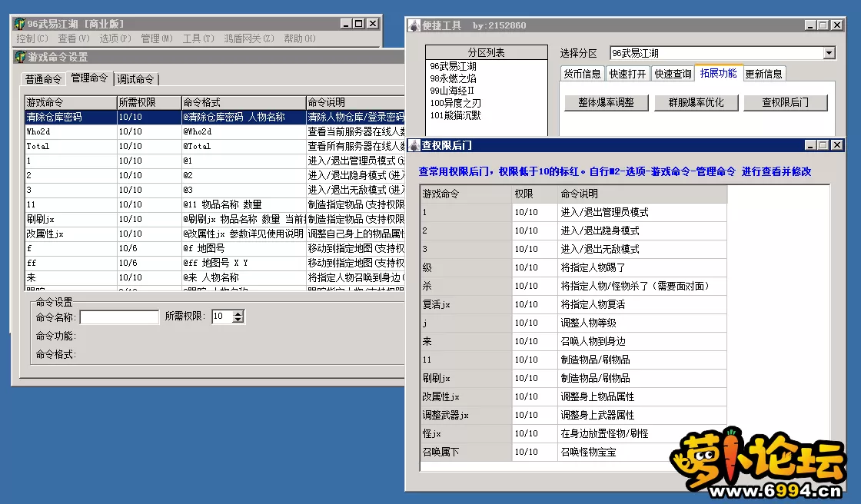Select the 召唤属下 command row
This screenshot has width=861, height=504.
573,452
